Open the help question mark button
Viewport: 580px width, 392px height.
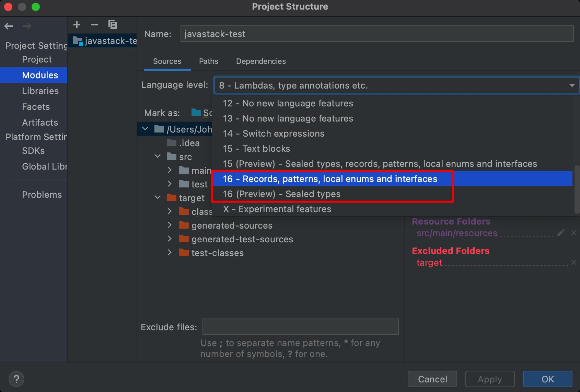[16, 379]
